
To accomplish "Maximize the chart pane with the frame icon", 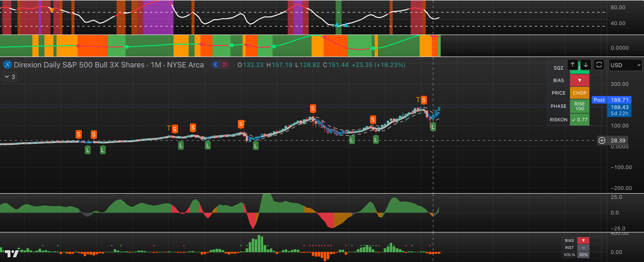I will click(599, 65).
